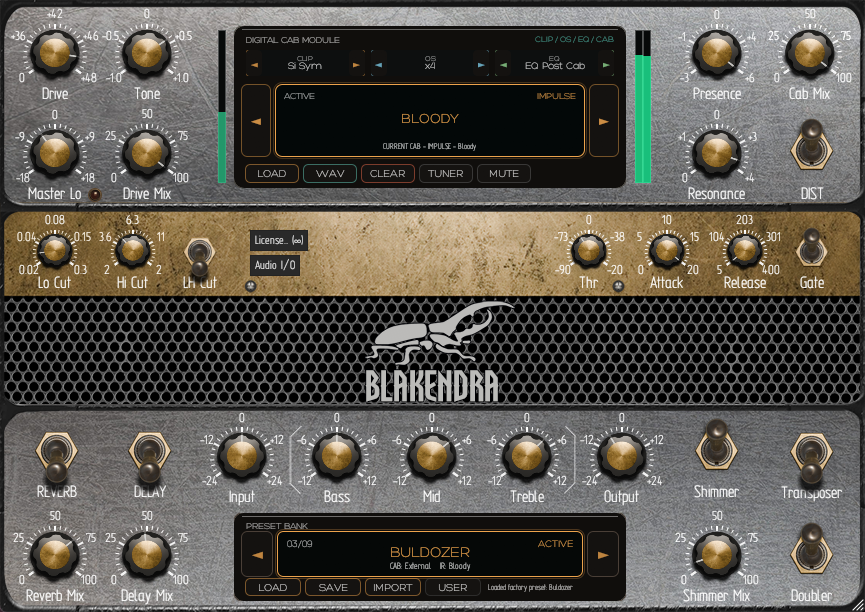The height and width of the screenshot is (612, 865).
Task: Select previous OS oversampling arrow
Action: 378,65
